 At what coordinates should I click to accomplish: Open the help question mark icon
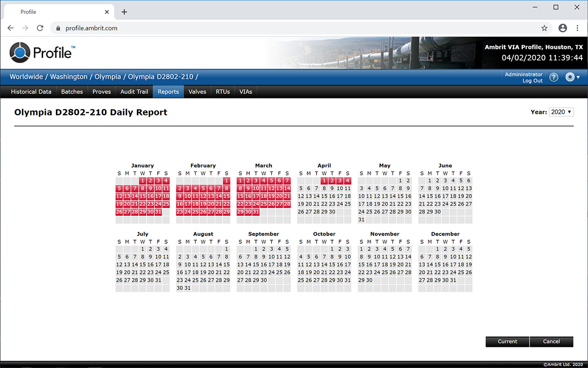[x=554, y=77]
